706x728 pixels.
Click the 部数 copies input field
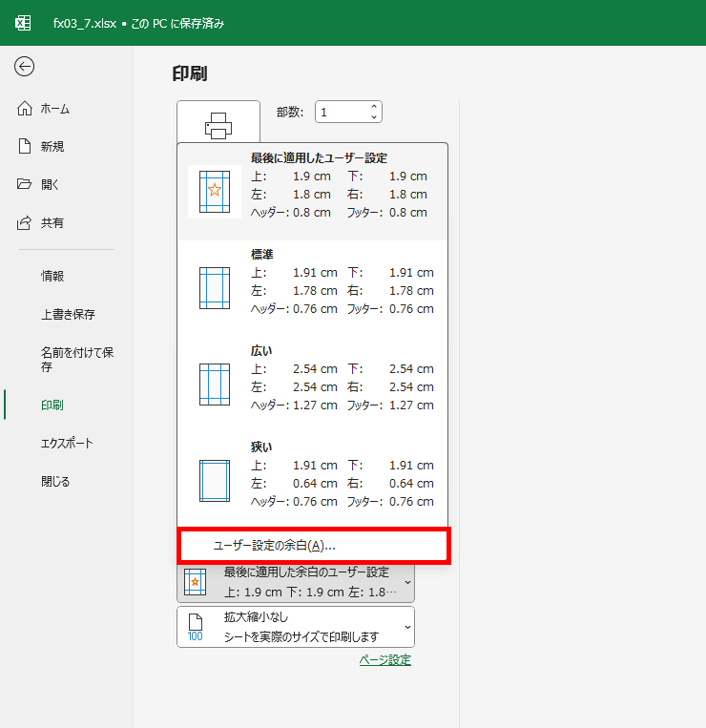pyautogui.click(x=348, y=112)
